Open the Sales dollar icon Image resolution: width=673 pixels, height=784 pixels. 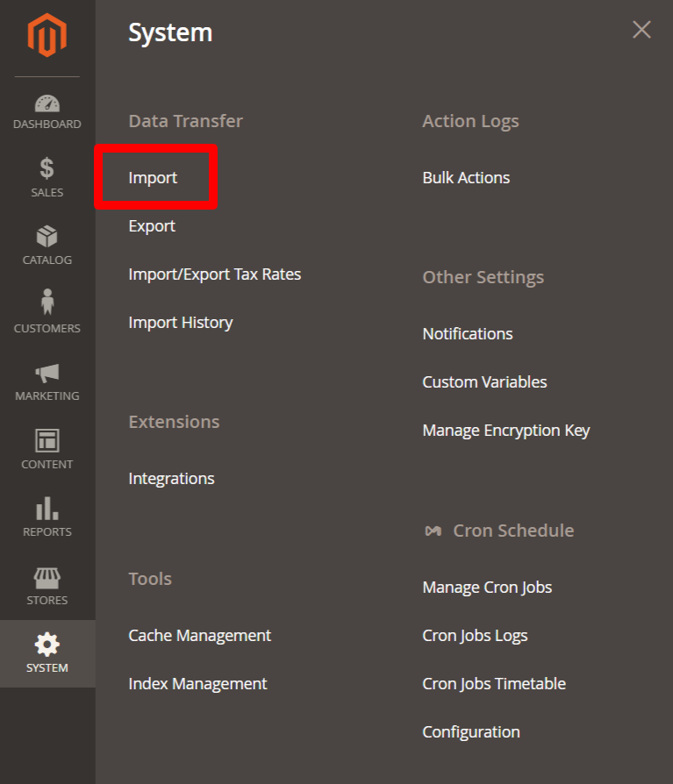point(47,168)
